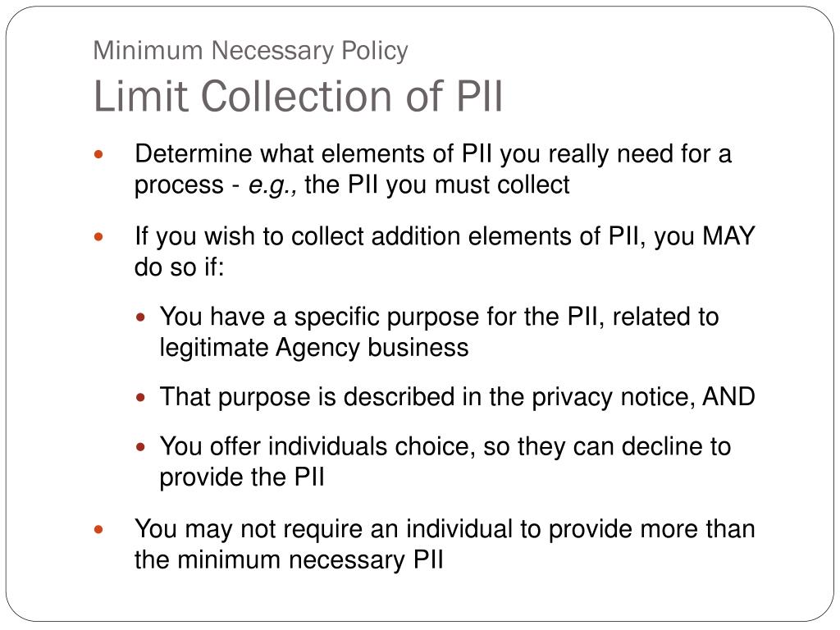840x630 pixels.
Task: Click the text 'do so if:'
Action: tap(179, 267)
